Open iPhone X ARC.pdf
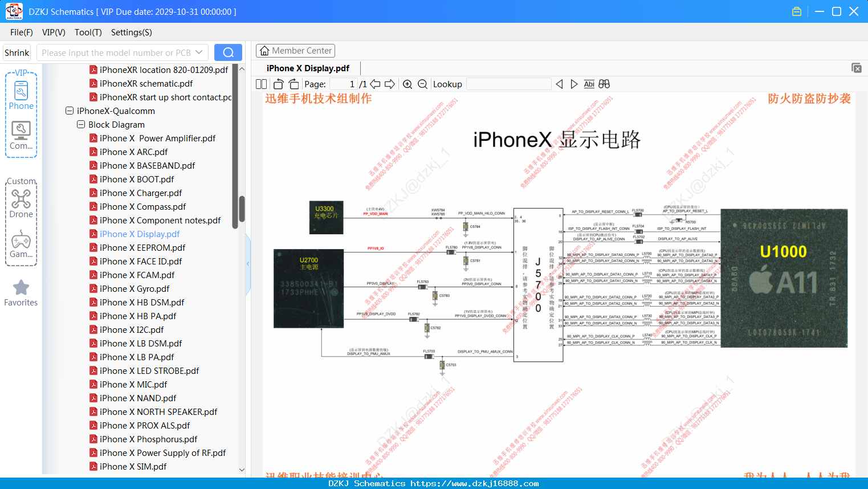The height and width of the screenshot is (489, 868). pyautogui.click(x=133, y=152)
